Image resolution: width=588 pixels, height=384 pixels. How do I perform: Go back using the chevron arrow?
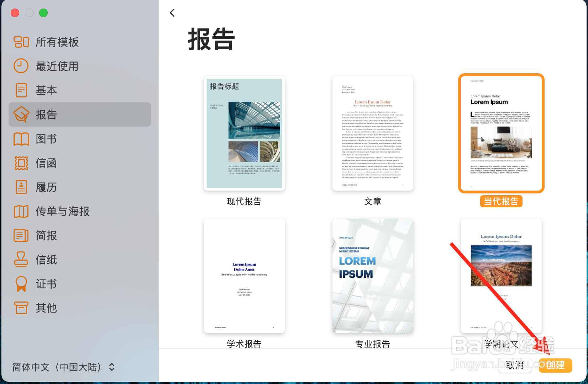point(172,12)
